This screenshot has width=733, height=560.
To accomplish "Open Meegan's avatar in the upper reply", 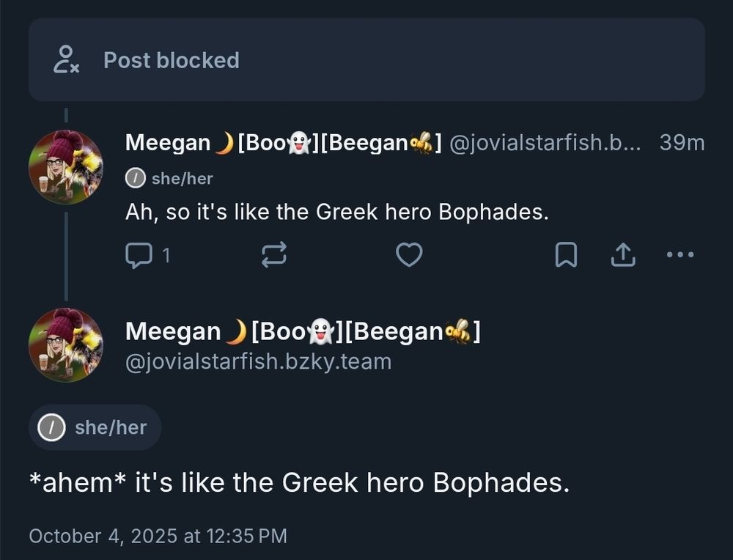I will [65, 167].
